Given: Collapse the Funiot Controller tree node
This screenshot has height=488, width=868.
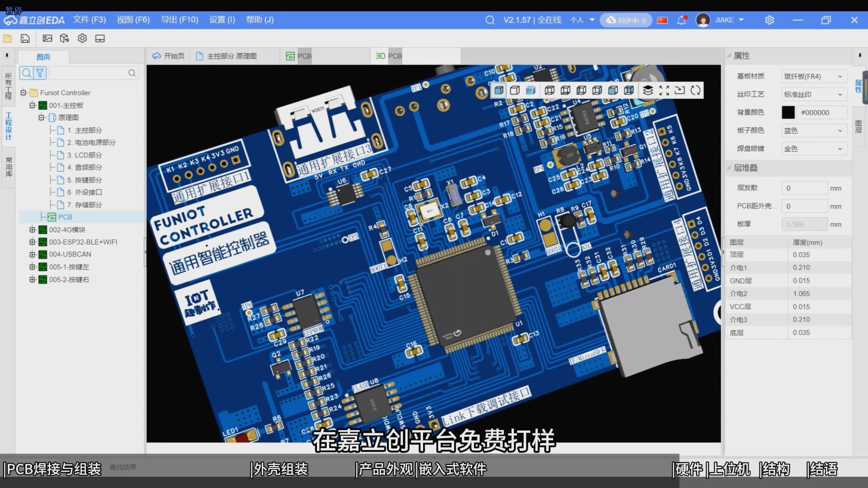Looking at the screenshot, I should pyautogui.click(x=23, y=93).
